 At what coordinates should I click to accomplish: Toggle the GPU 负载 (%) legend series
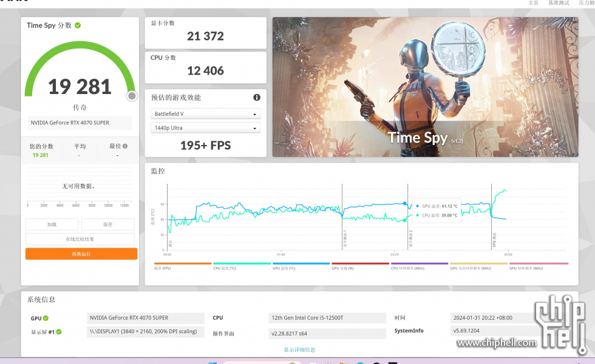point(361,266)
